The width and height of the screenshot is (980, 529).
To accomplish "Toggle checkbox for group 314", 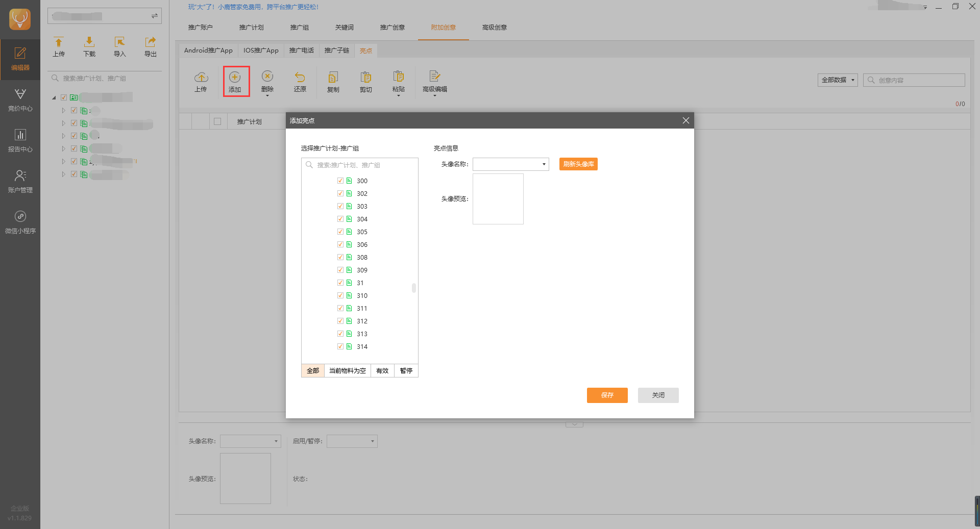I will [x=340, y=346].
